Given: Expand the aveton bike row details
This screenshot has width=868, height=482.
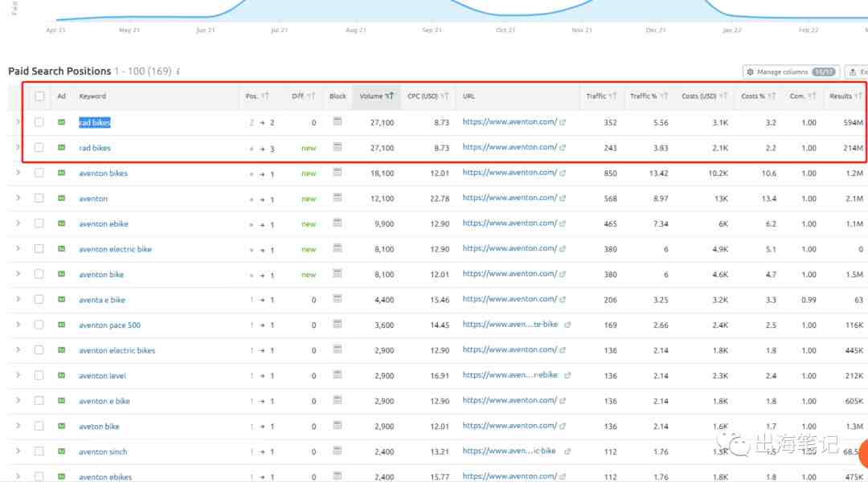Looking at the screenshot, I should pyautogui.click(x=18, y=426).
